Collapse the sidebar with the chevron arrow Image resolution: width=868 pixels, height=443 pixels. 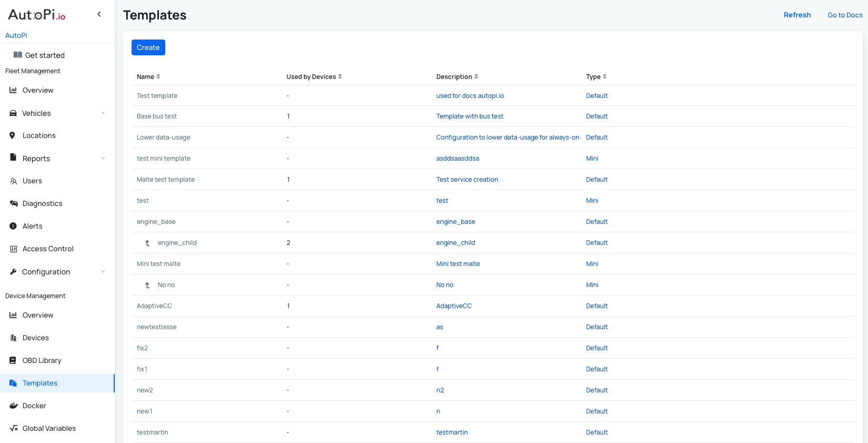tap(99, 14)
